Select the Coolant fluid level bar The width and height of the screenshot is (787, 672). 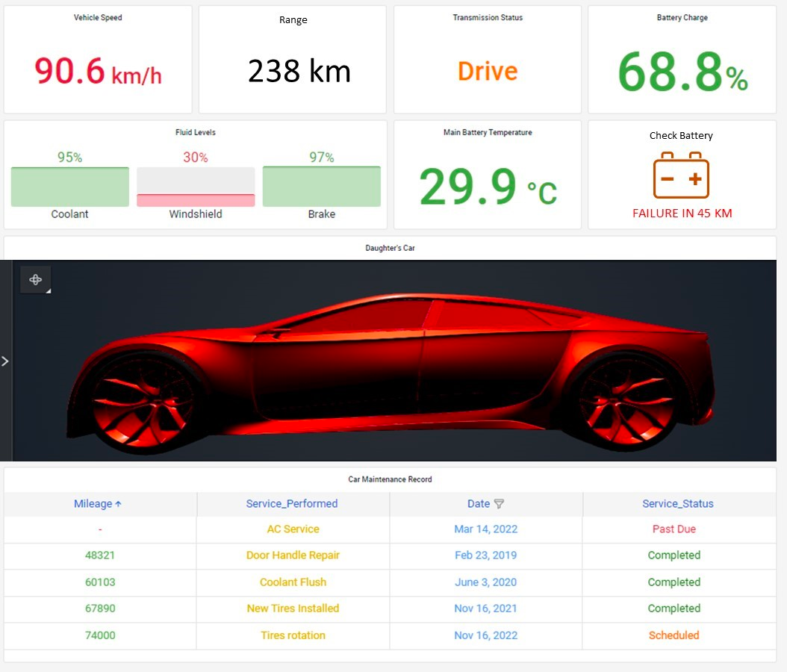pos(69,187)
